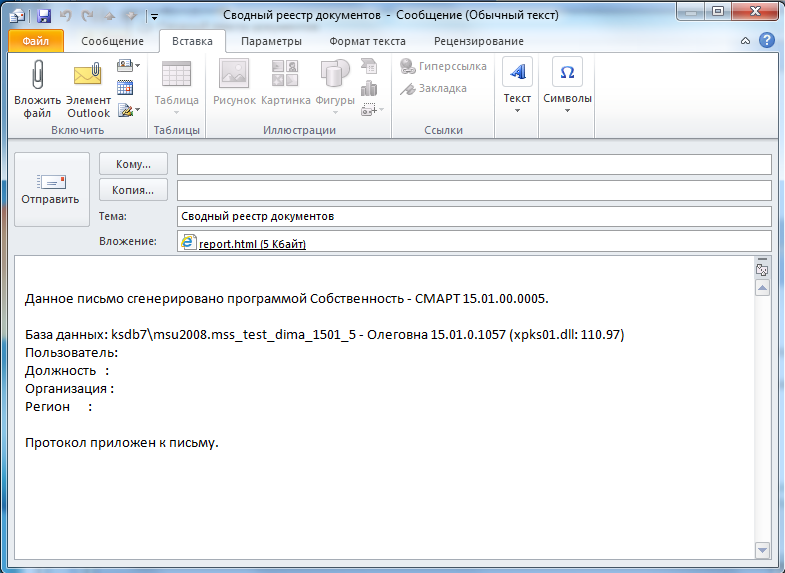Click the scrollbar up arrow in message body
This screenshot has width=785, height=573.
(x=762, y=288)
